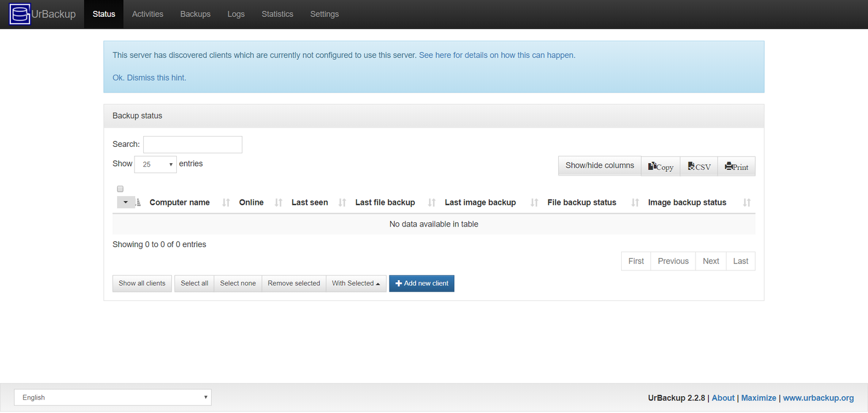Open the header row selection dropdown arrow
868x413 pixels.
tap(125, 202)
